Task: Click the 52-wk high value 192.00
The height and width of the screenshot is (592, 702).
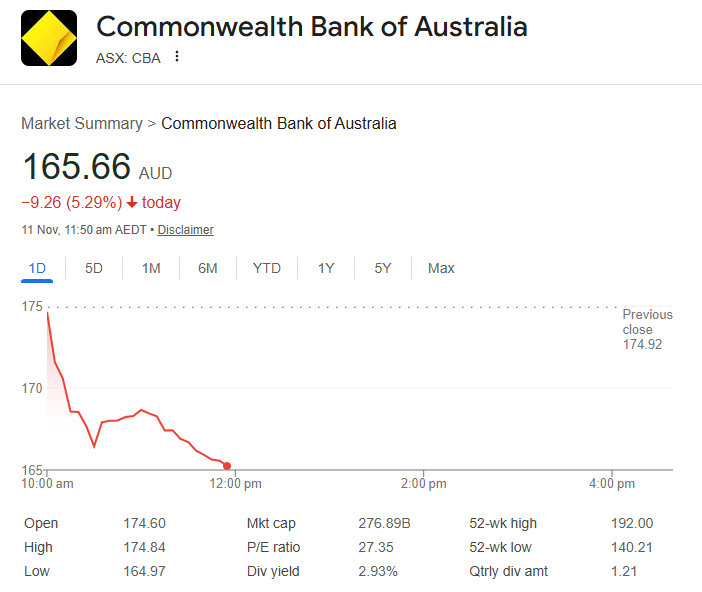Action: pyautogui.click(x=631, y=523)
